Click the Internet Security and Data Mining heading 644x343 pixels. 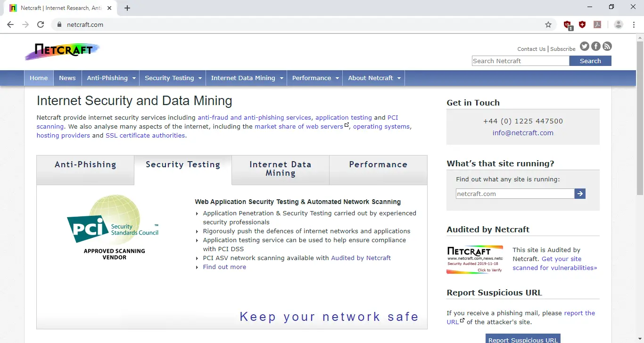pyautogui.click(x=134, y=100)
